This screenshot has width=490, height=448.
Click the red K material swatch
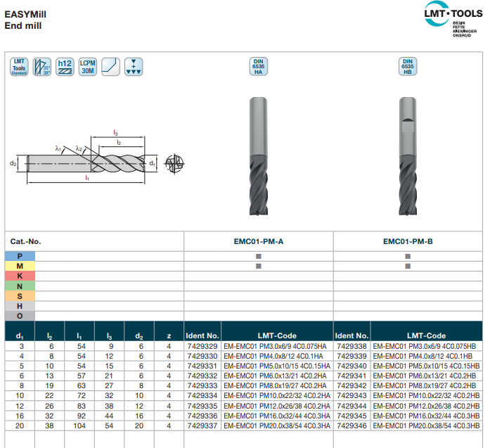click(20, 276)
